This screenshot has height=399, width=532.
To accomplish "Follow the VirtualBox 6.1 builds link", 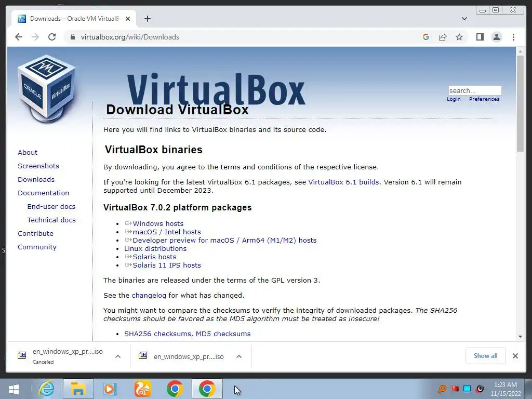I will tap(343, 182).
